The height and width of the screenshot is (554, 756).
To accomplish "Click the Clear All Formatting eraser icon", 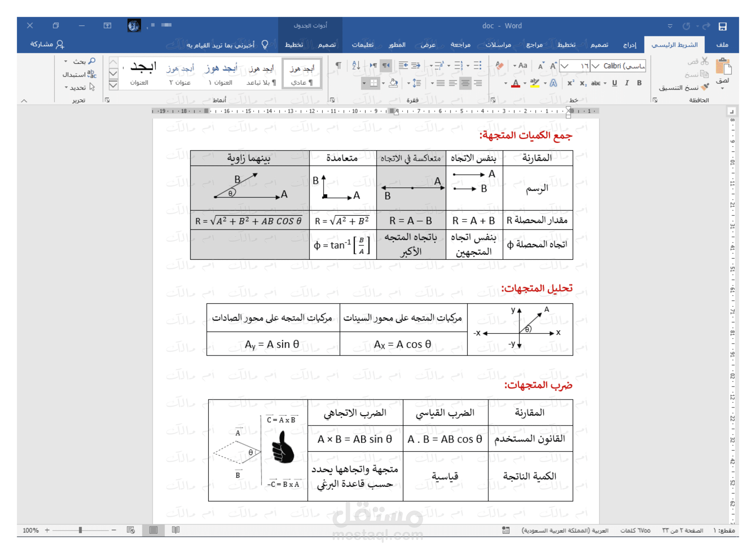I will tap(499, 65).
